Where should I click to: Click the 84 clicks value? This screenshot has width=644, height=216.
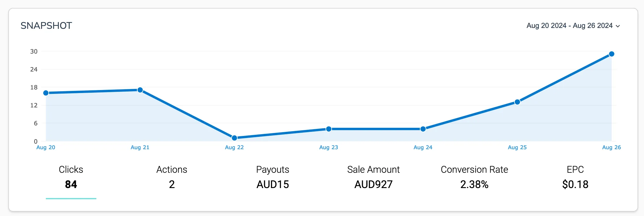(71, 185)
